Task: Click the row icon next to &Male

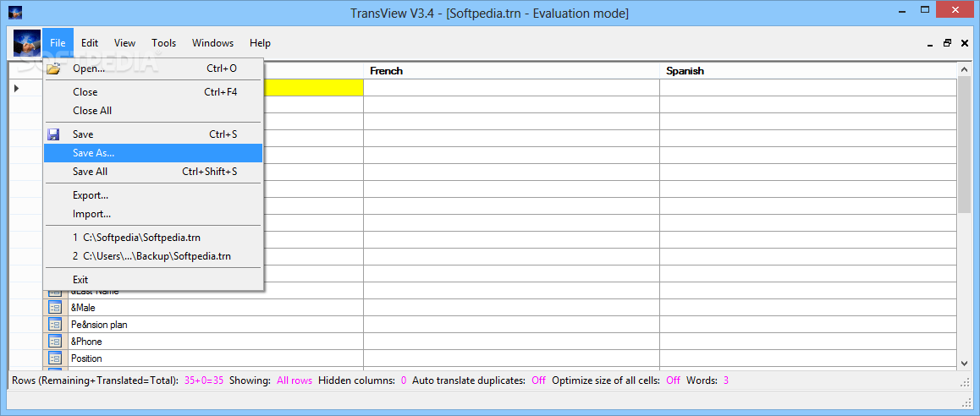Action: pyautogui.click(x=55, y=308)
